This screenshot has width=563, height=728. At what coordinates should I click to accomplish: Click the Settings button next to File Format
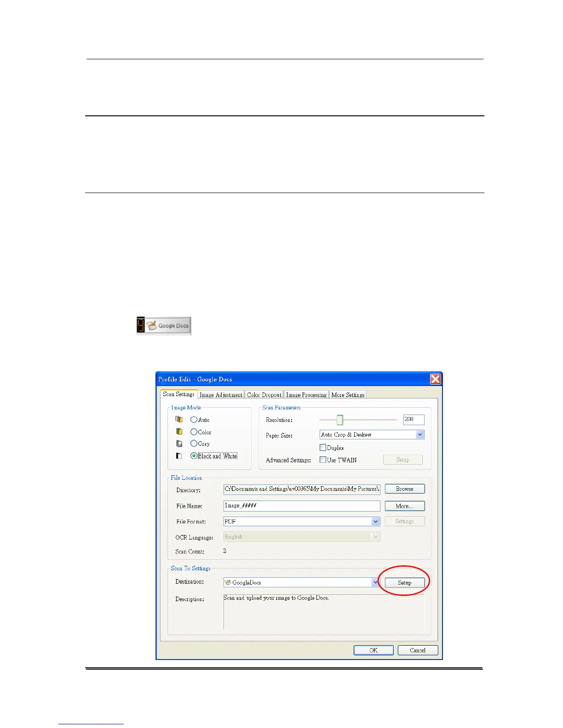(405, 521)
